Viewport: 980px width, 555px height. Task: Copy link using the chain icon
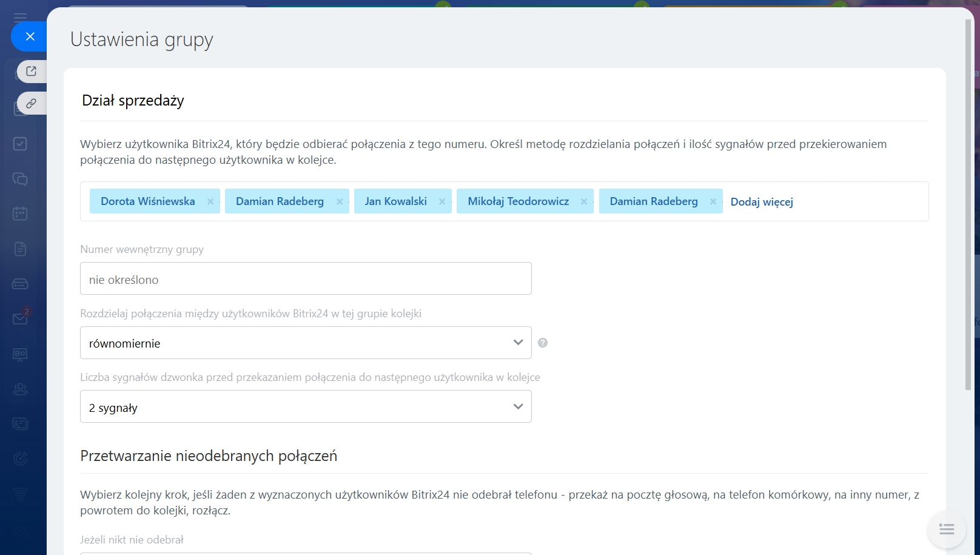32,103
